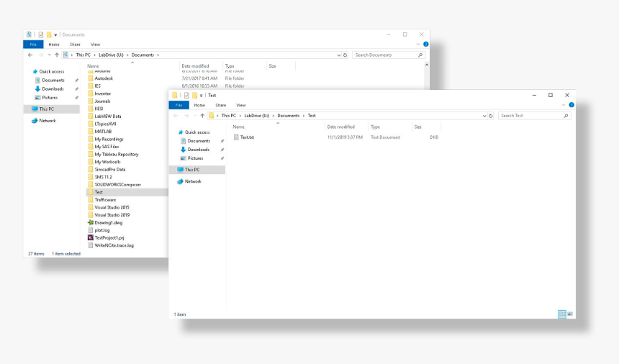Click LabDrive (U:) breadcrumb in Documents window
The height and width of the screenshot is (364, 619).
pos(111,55)
